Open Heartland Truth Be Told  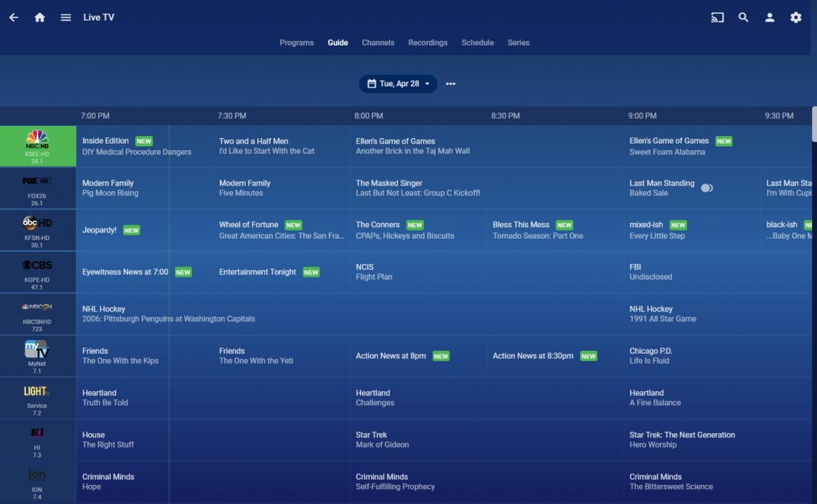(213, 398)
